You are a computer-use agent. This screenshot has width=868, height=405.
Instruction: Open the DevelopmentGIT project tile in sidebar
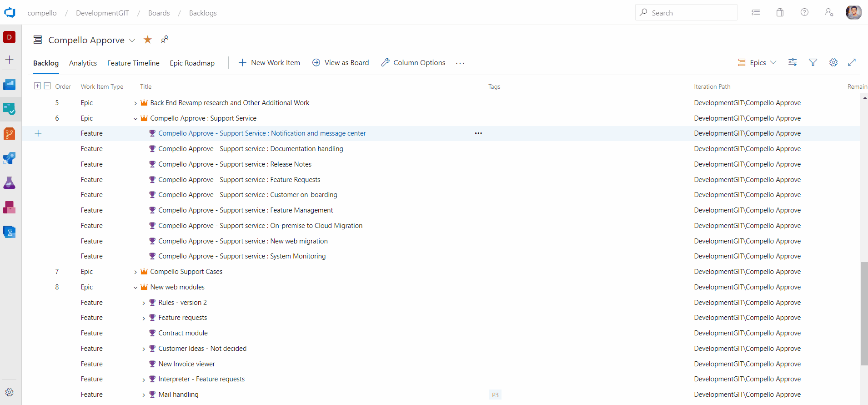coord(10,37)
